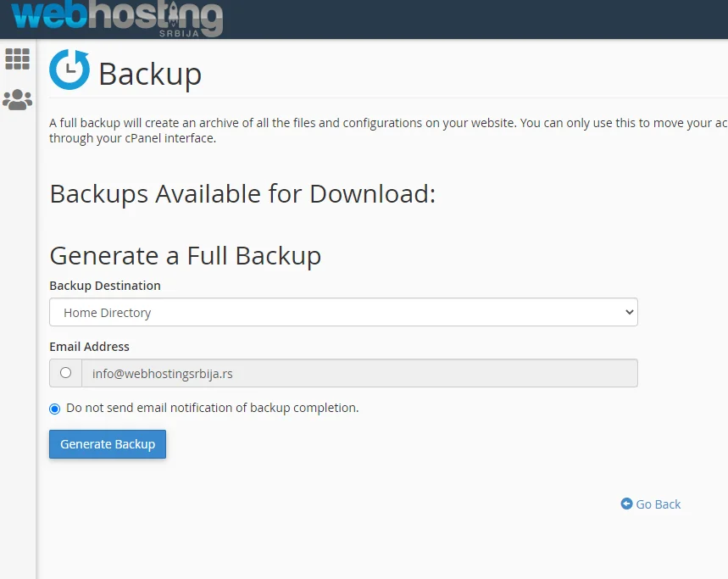This screenshot has width=728, height=579.
Task: Click the Go Back arrow icon
Action: click(x=626, y=504)
